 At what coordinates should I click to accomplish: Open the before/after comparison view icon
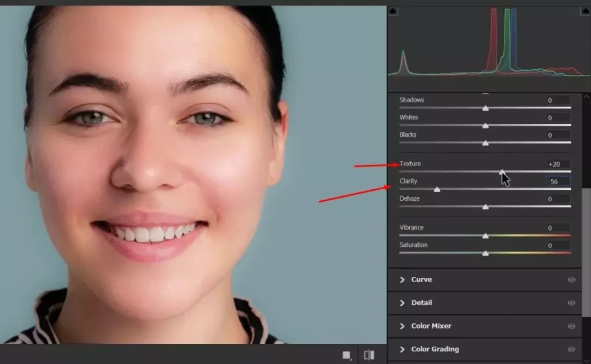[x=370, y=356]
